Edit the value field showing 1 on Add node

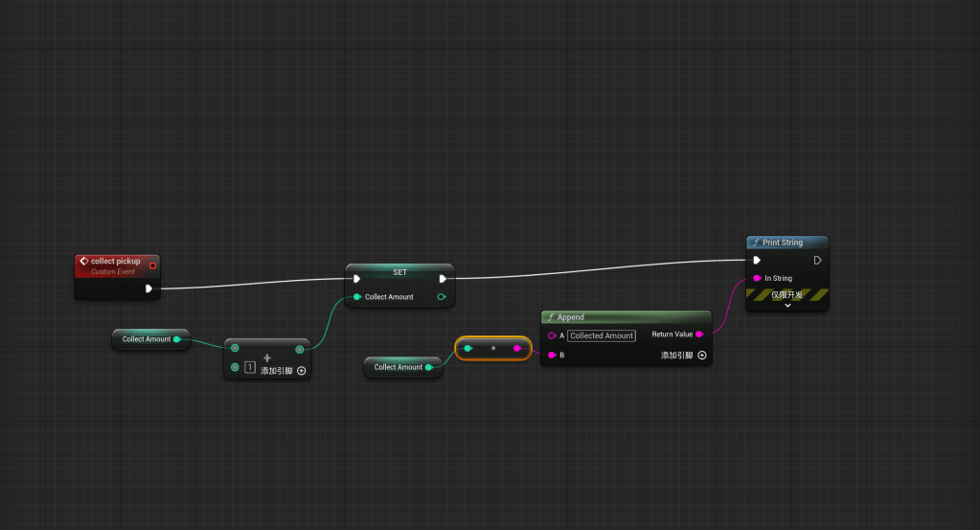[250, 368]
